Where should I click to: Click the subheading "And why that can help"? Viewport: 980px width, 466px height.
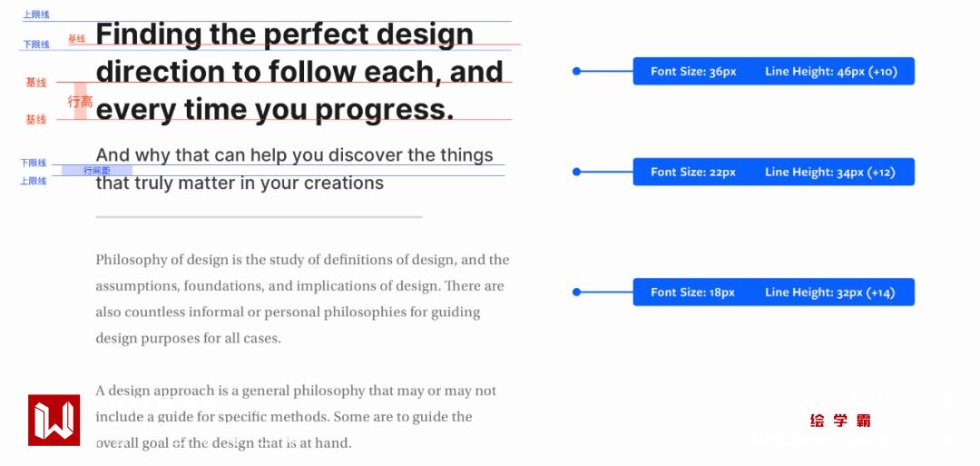pos(294,155)
